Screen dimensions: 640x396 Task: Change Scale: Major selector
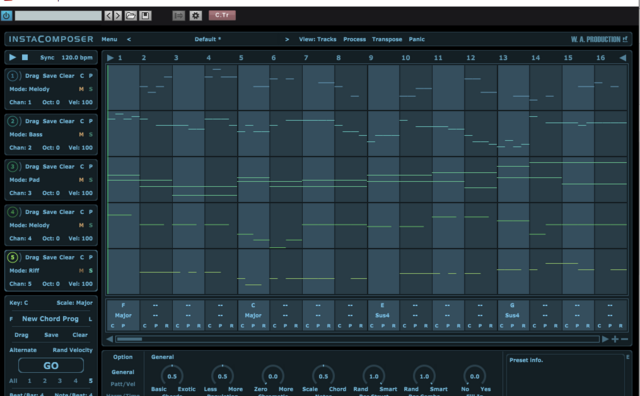(74, 303)
